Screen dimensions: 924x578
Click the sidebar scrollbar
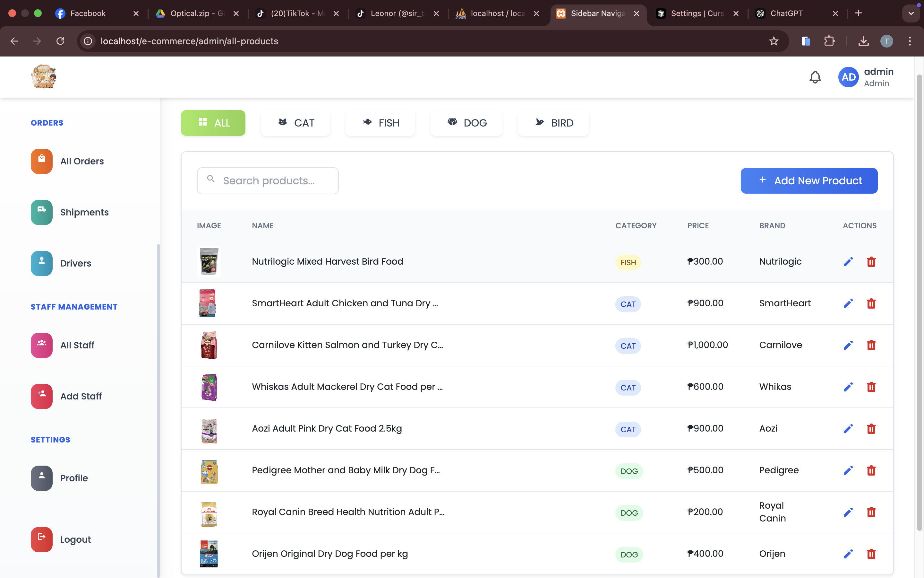(158, 411)
